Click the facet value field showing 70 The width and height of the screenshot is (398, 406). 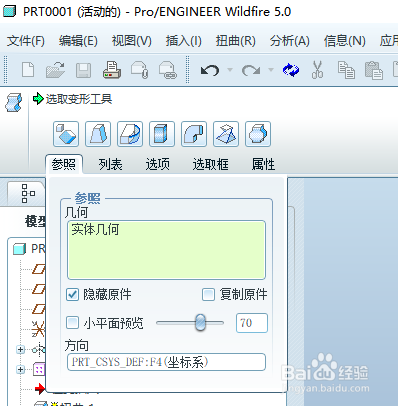pos(252,323)
